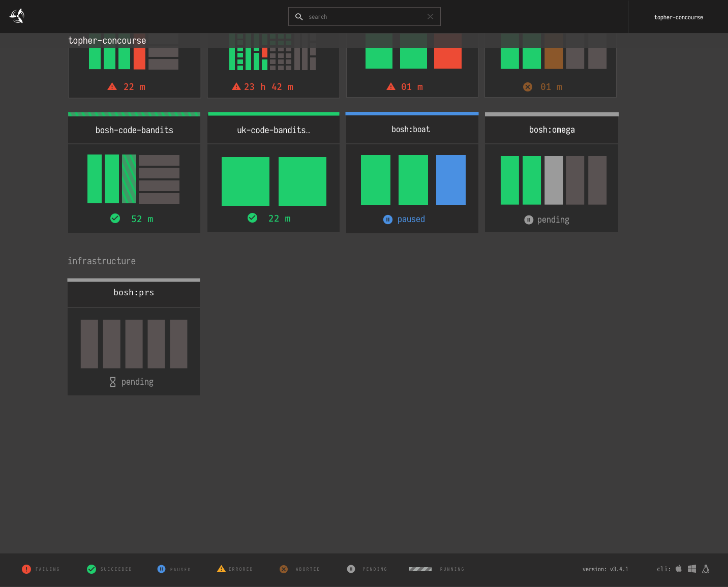728x587 pixels.
Task: Open the topher-concourse team section header
Action: coord(107,40)
